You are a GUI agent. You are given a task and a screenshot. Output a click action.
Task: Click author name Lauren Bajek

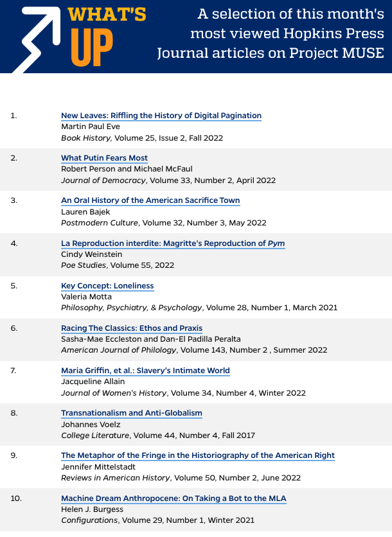pos(85,212)
